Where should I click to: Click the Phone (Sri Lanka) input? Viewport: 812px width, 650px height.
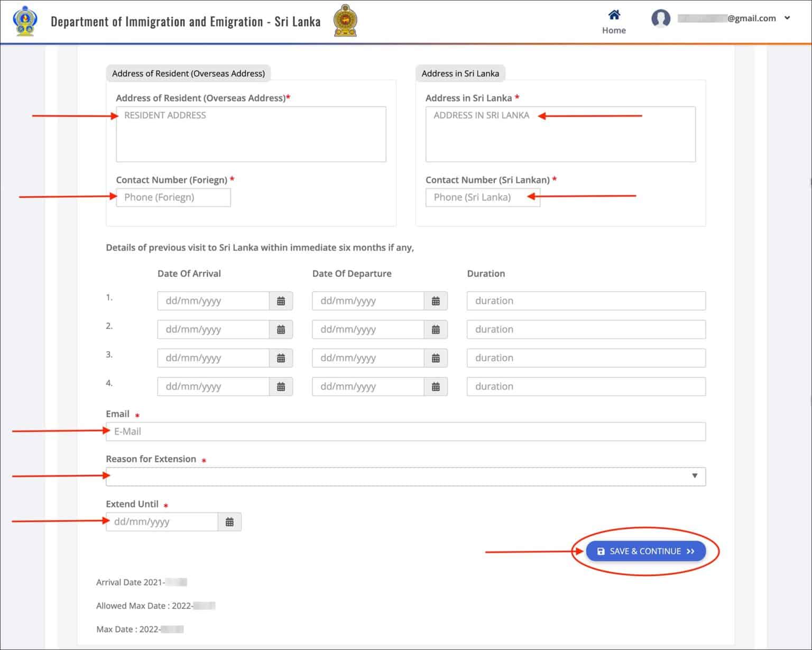coord(483,197)
